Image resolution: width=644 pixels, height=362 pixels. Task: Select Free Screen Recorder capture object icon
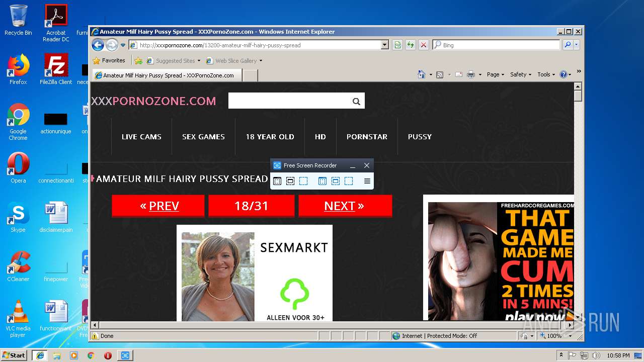290,181
